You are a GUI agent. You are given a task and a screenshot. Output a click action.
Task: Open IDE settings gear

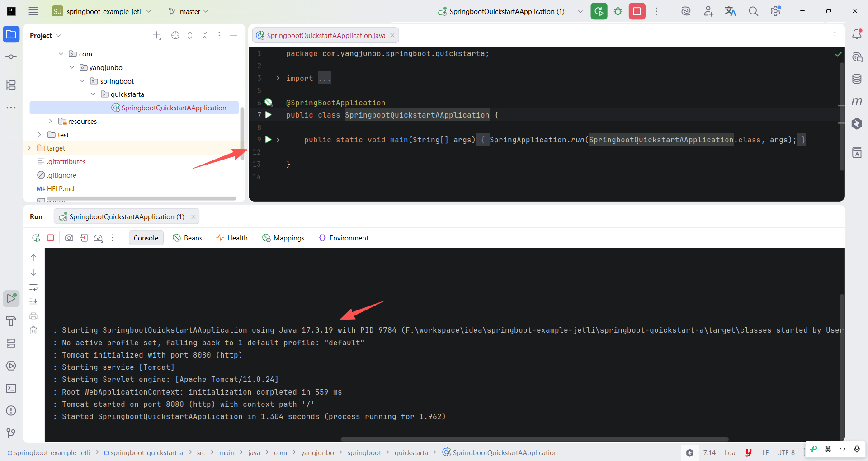[x=776, y=11]
